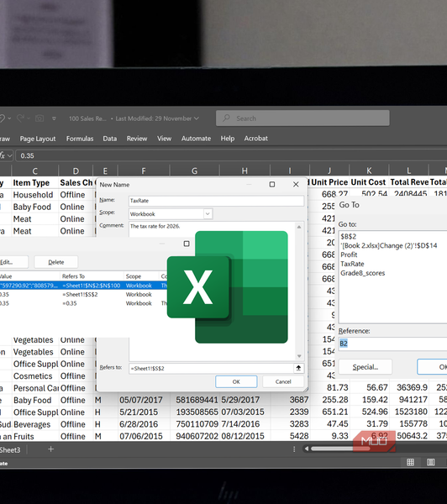Click the cell showing 1523180
The height and width of the screenshot is (504, 447).
coord(408,412)
